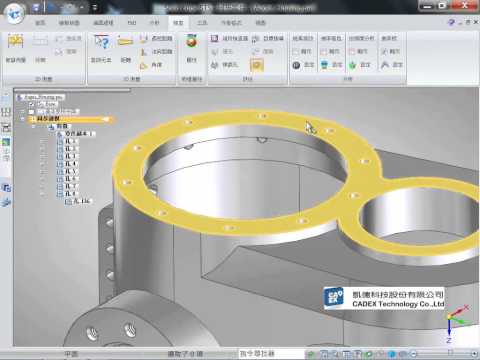Click the second icon in the left docking sidebar
This screenshot has height=360, width=480.
point(6,112)
